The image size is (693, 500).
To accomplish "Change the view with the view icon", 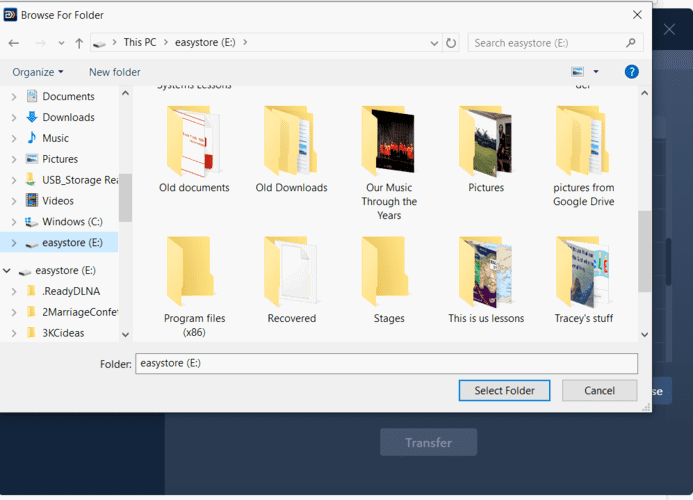I will point(577,72).
